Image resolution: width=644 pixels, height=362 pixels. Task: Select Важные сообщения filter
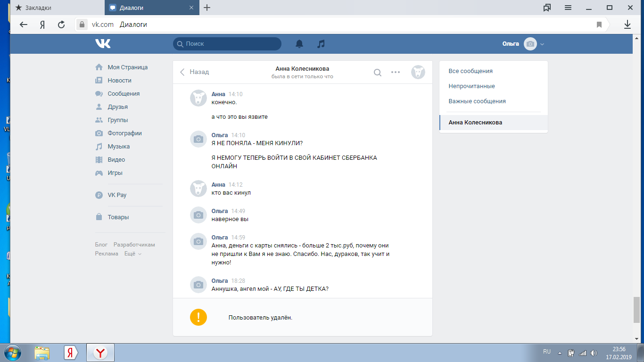pyautogui.click(x=477, y=101)
